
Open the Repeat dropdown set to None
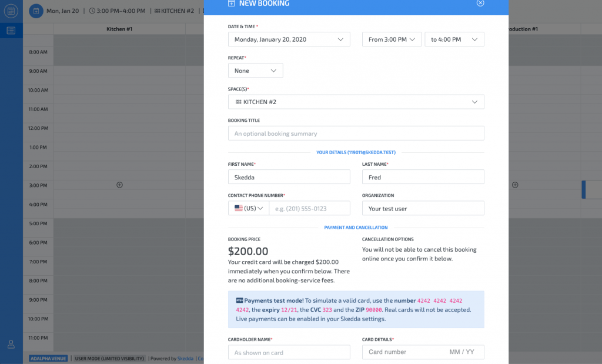[x=255, y=71]
